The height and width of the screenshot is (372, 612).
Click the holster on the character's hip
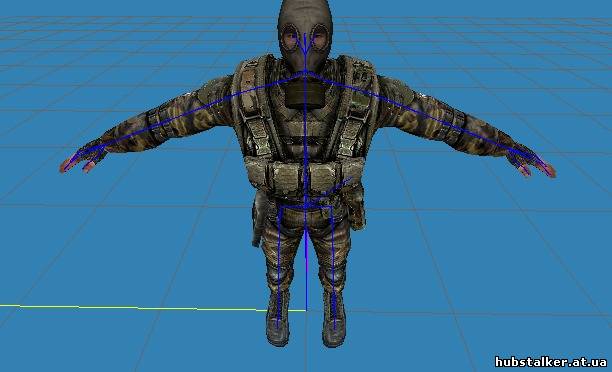click(257, 222)
